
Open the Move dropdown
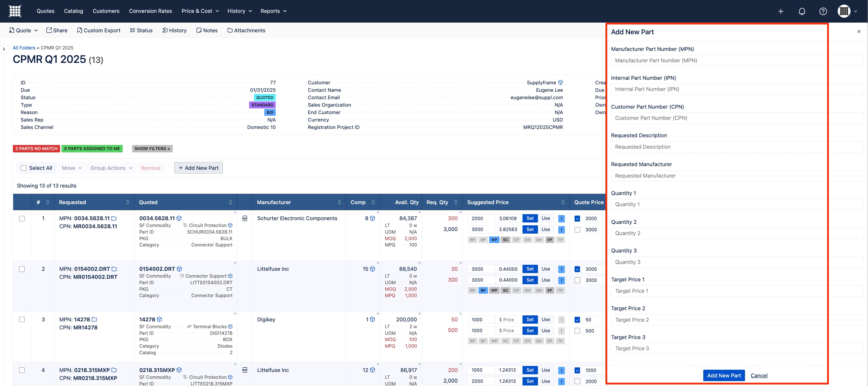tap(72, 168)
